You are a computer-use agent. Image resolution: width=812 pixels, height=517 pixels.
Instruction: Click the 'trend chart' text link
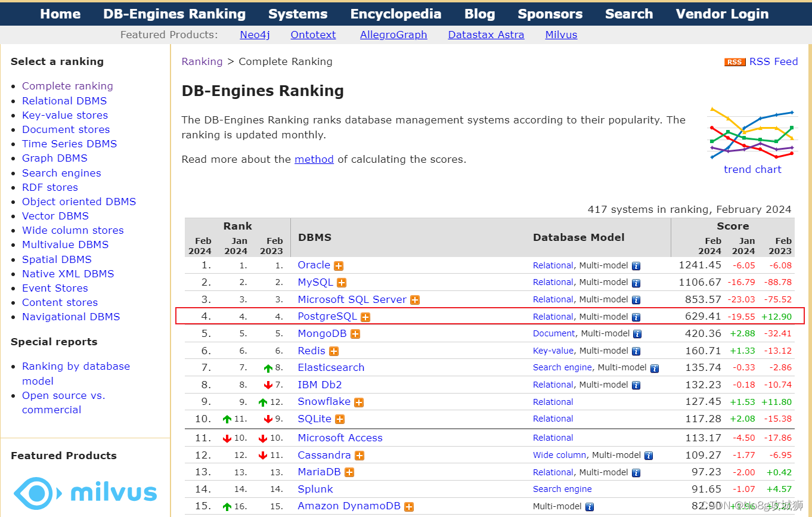pyautogui.click(x=752, y=169)
